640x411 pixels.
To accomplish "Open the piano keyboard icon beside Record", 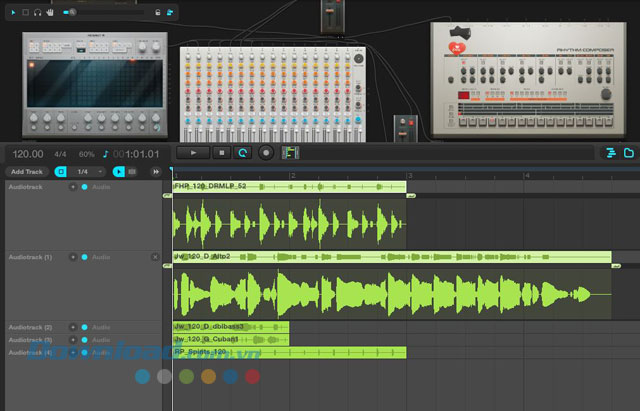I will (291, 153).
